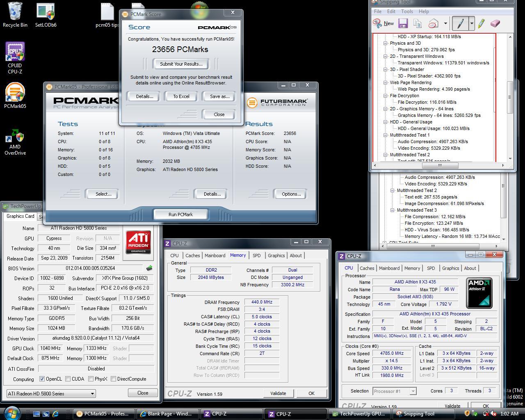This screenshot has width=525, height=420.
Task: Click the AMD Athlon II logo in CPU-Z
Action: pos(479,293)
